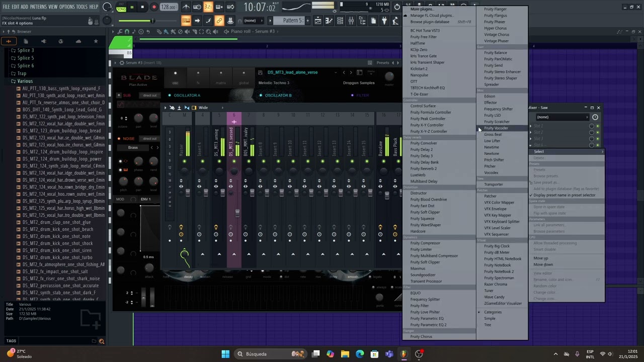Open the piano roll wrench tools icon
This screenshot has width=644, height=362.
[121, 31]
